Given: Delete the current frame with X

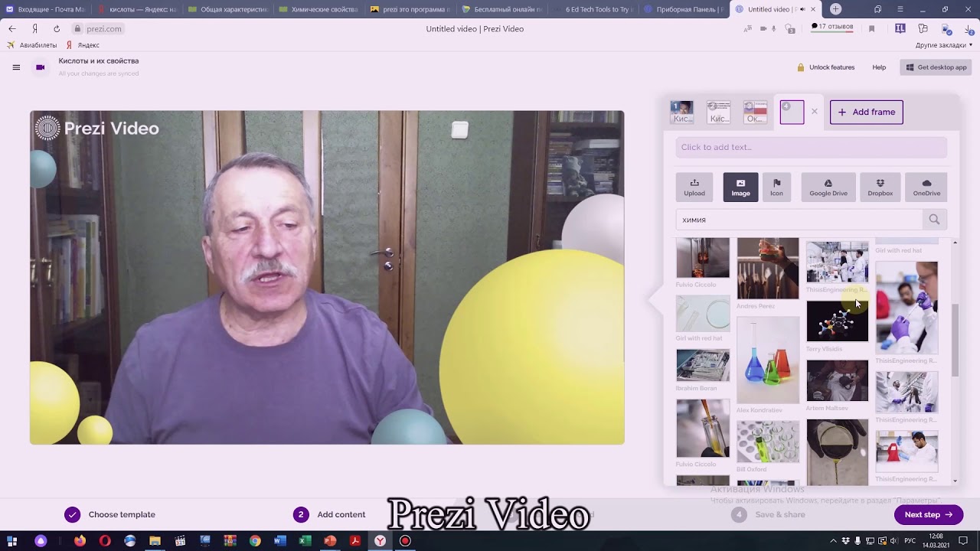Looking at the screenshot, I should pyautogui.click(x=815, y=112).
